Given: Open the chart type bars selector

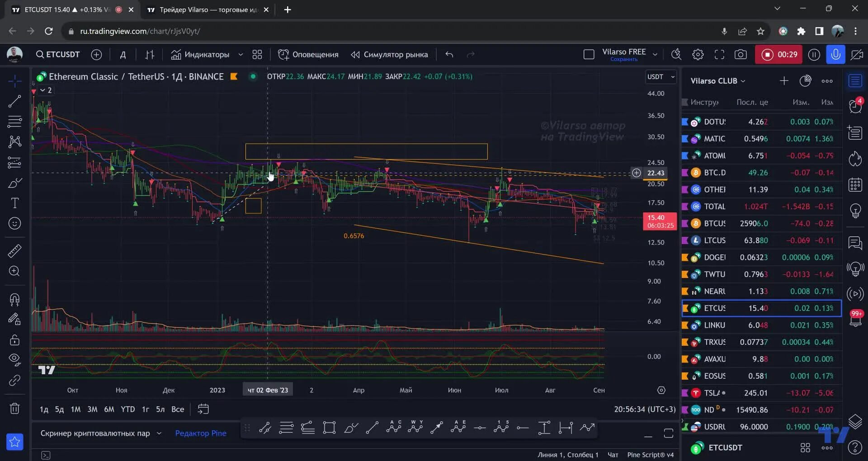Looking at the screenshot, I should pyautogui.click(x=150, y=55).
